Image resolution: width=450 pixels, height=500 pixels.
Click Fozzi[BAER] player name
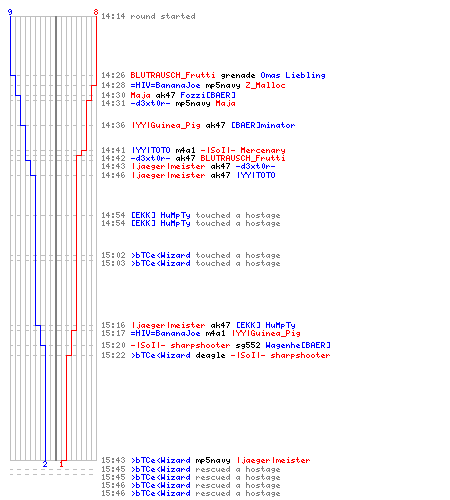(x=208, y=95)
